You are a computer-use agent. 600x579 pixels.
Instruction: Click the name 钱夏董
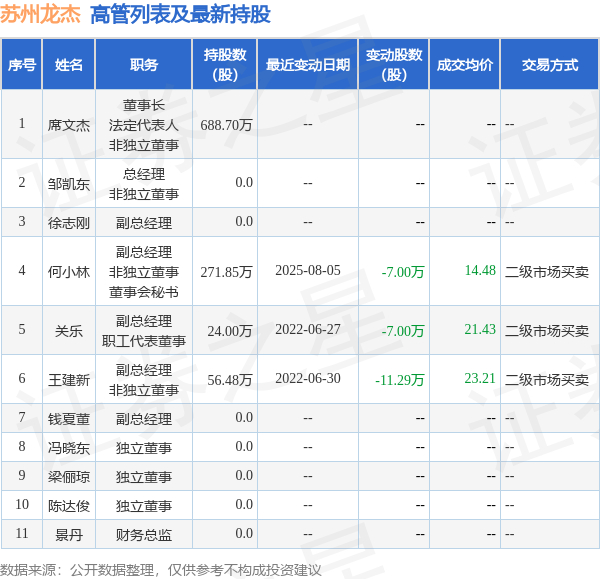point(69,419)
